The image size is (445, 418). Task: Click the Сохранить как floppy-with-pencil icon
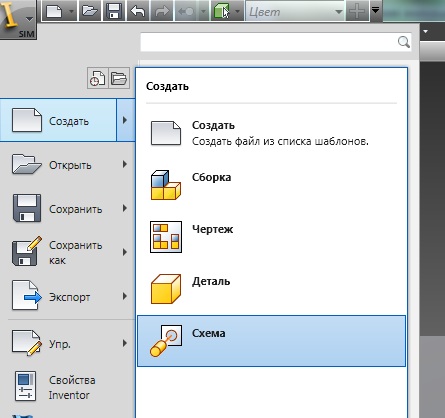(27, 251)
